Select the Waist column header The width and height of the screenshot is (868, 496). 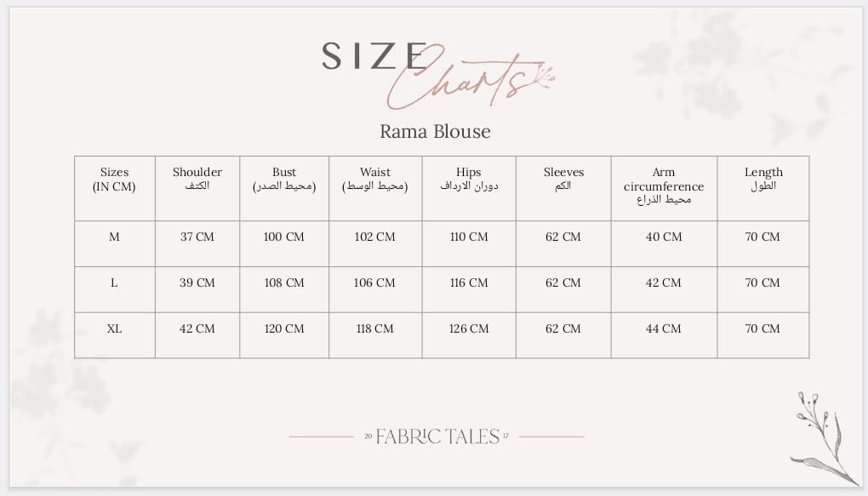click(374, 180)
